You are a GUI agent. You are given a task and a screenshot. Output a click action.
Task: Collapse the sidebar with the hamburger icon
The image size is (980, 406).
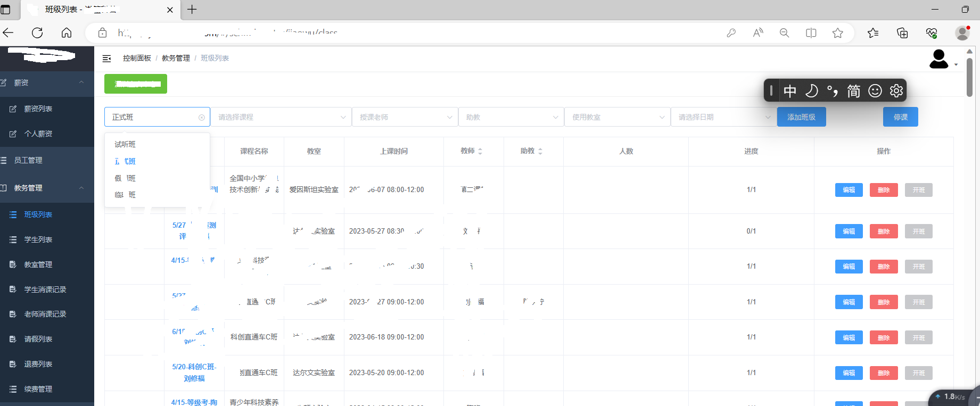pos(106,59)
